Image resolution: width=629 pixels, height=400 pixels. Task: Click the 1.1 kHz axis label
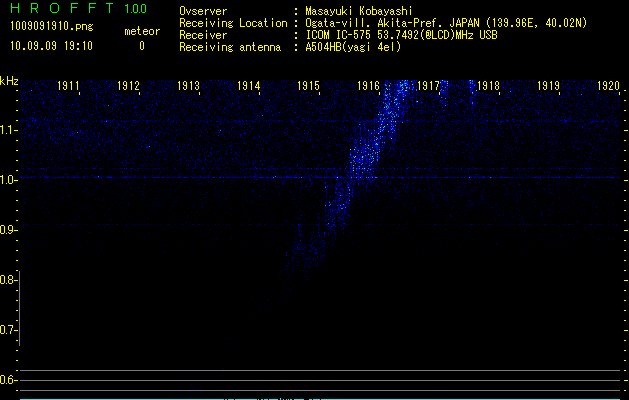click(8, 130)
